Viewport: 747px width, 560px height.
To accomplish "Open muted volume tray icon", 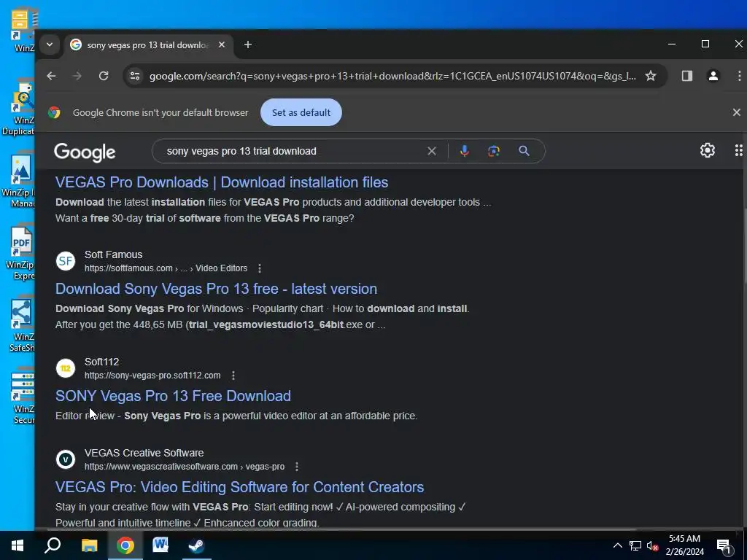I will [x=652, y=545].
